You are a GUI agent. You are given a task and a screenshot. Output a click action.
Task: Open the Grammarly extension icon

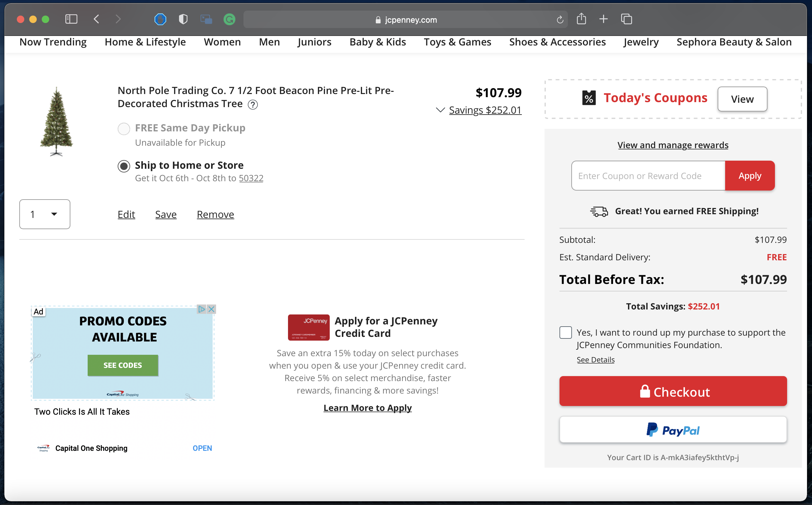coord(229,19)
